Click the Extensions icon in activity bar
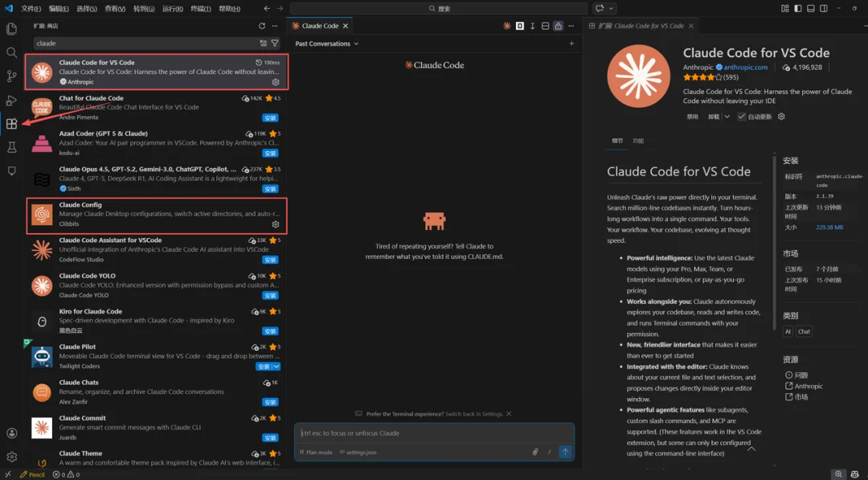868x480 pixels. pos(11,124)
